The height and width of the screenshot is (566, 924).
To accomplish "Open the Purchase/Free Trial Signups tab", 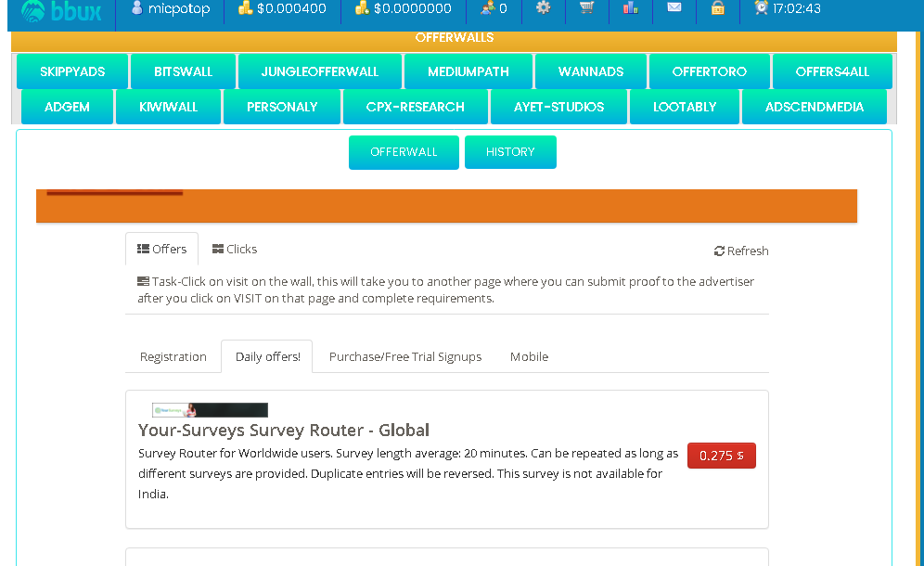I will [x=405, y=356].
